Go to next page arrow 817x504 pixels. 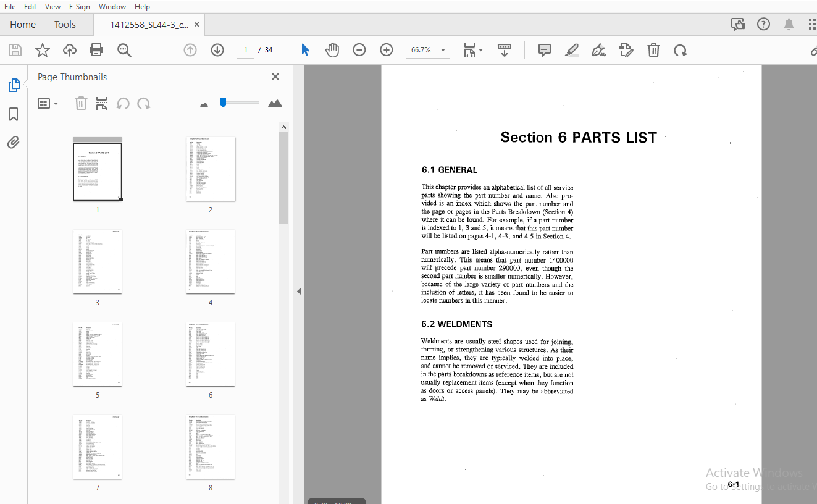point(217,50)
